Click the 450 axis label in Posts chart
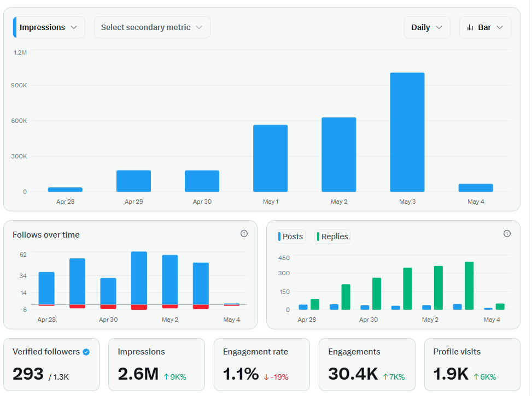The image size is (532, 396). pyautogui.click(x=284, y=258)
